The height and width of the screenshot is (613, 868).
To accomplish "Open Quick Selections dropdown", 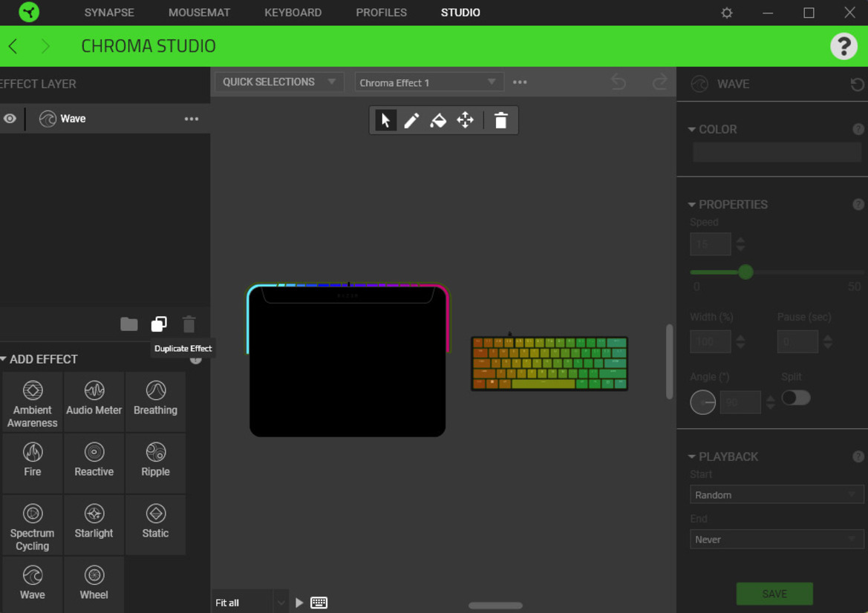I will click(x=279, y=82).
